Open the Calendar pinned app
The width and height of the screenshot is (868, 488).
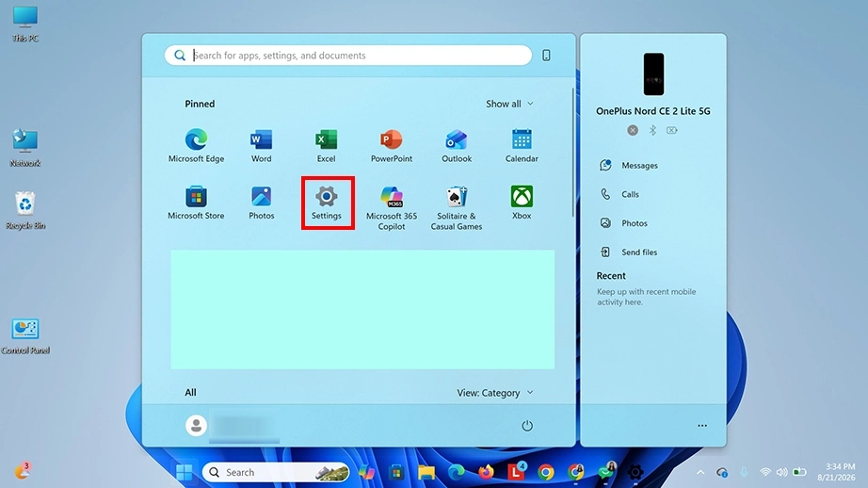click(522, 145)
